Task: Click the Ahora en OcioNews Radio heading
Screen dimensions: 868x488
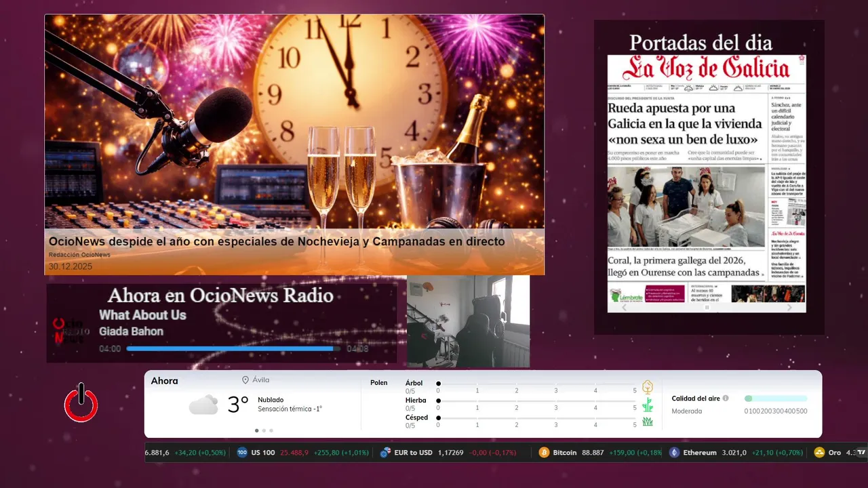Action: pos(220,296)
